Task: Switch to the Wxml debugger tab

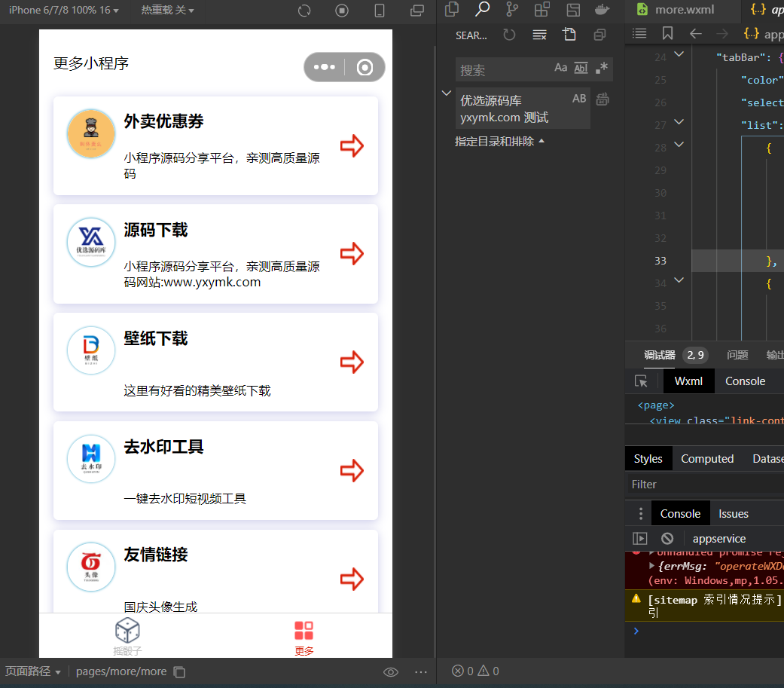Action: click(688, 381)
